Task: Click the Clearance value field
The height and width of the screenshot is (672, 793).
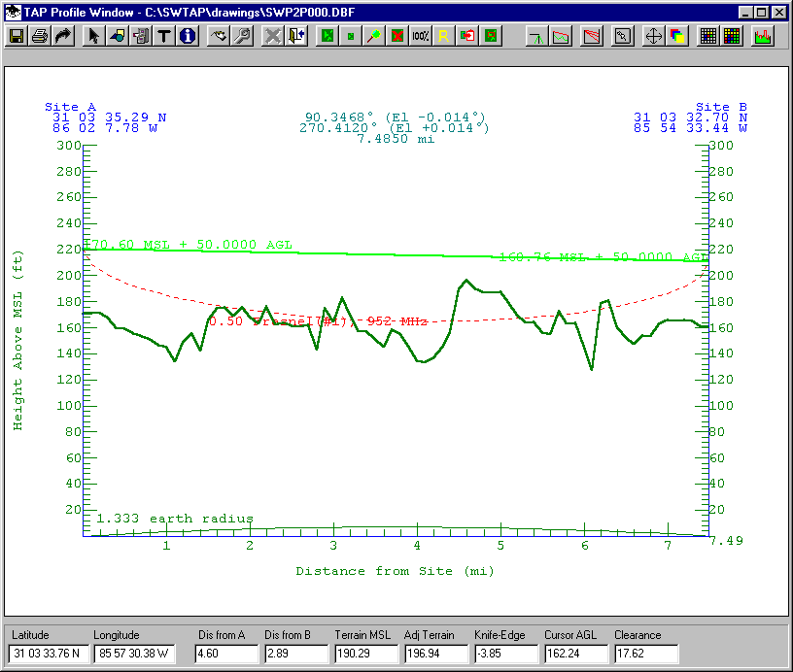Action: 646,654
